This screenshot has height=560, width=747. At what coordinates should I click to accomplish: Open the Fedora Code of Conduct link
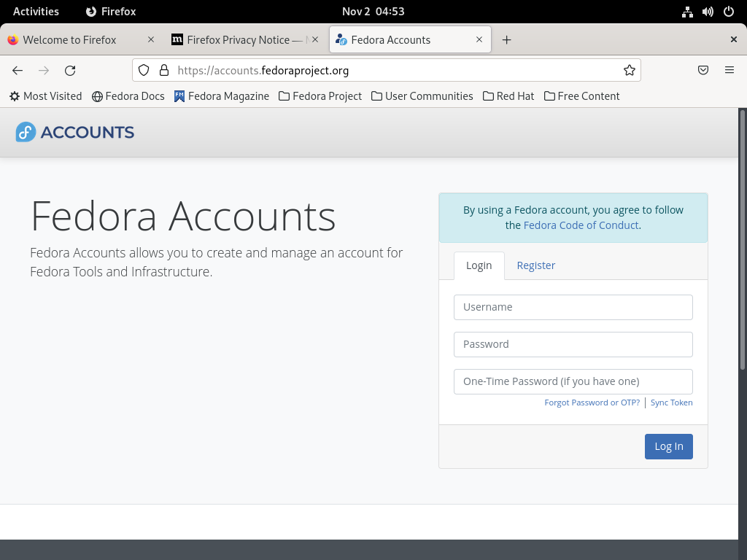click(581, 225)
